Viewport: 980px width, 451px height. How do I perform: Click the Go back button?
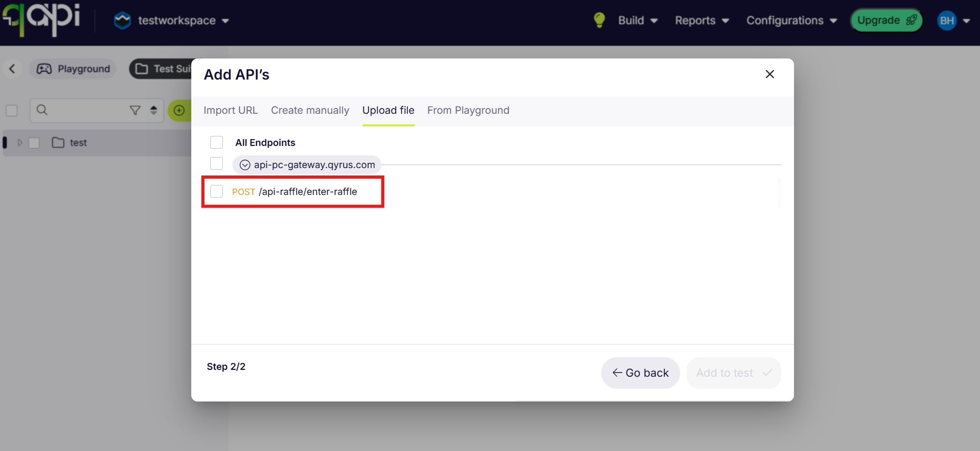click(x=640, y=373)
